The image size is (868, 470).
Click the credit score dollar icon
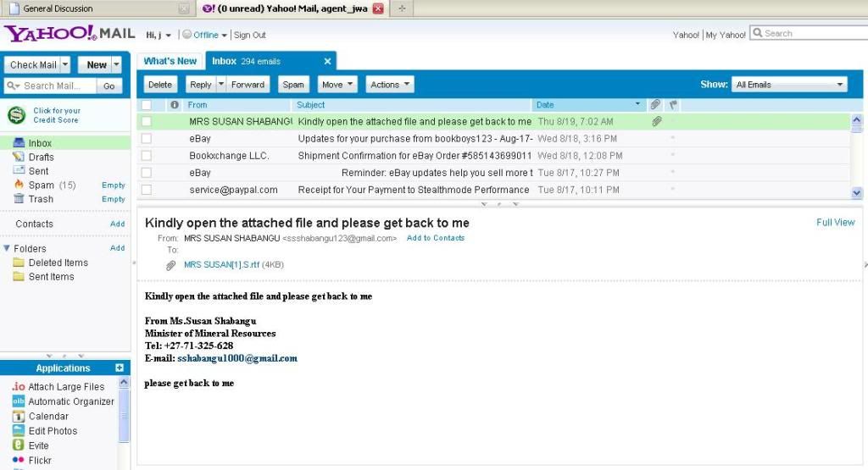17,115
